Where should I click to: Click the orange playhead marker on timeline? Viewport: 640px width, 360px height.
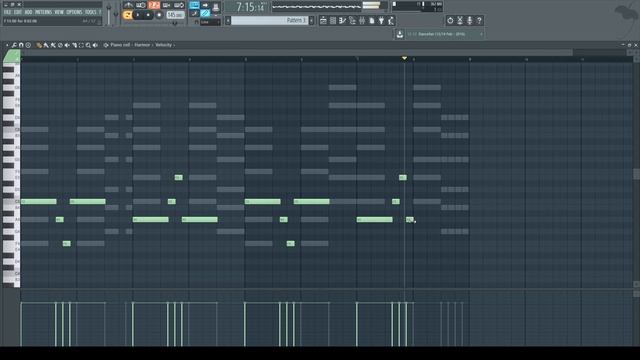pos(404,58)
